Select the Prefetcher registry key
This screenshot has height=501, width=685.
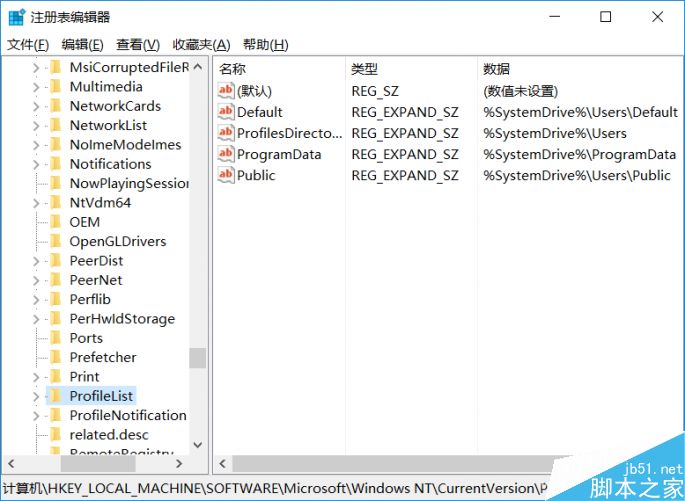[x=103, y=357]
